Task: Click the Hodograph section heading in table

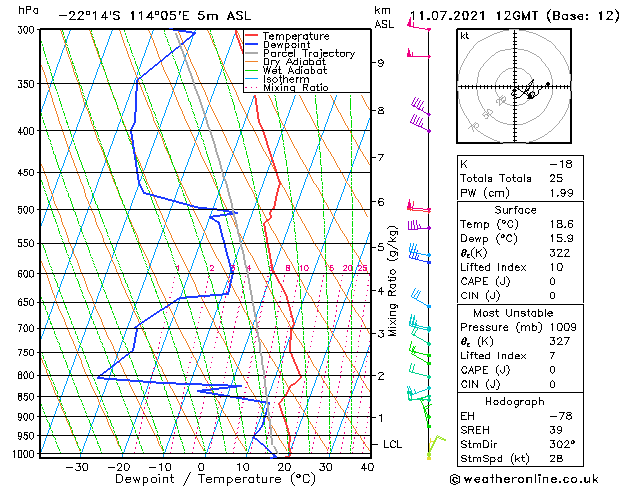Action: (x=515, y=402)
